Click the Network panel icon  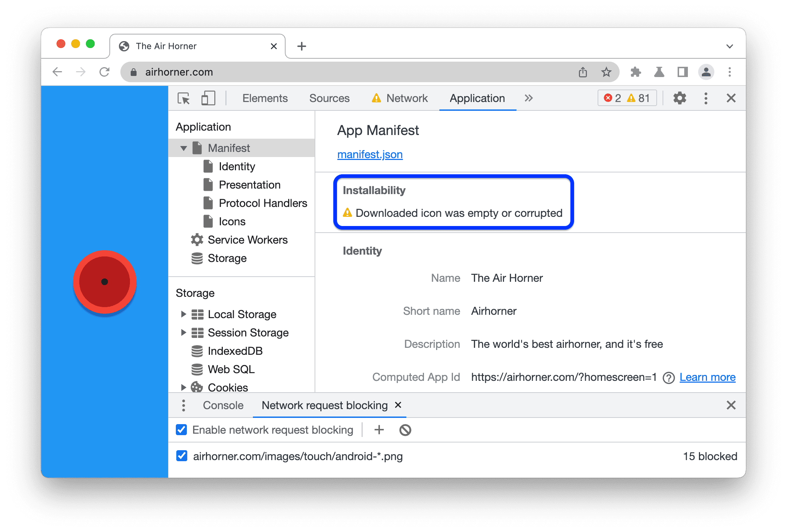[406, 99]
